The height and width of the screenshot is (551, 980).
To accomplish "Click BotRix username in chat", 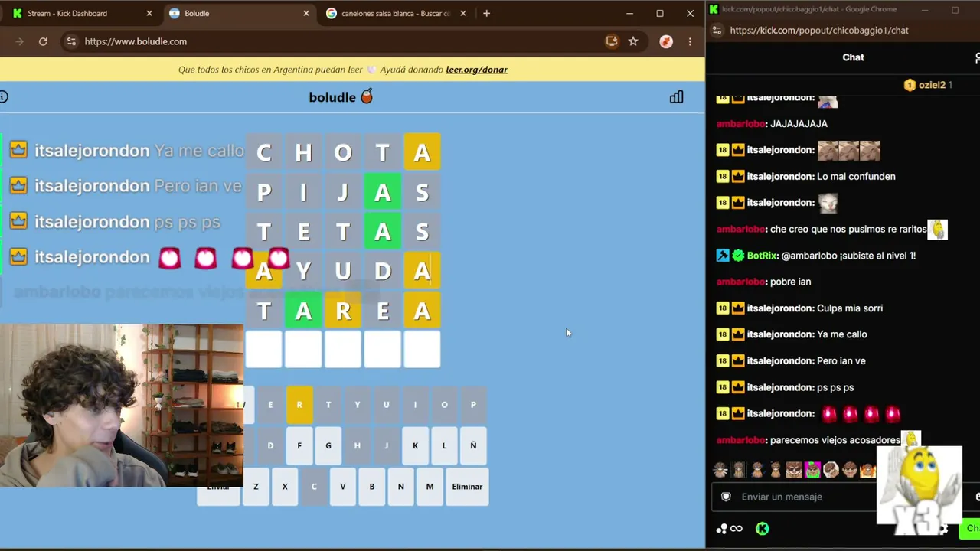I will tap(762, 256).
